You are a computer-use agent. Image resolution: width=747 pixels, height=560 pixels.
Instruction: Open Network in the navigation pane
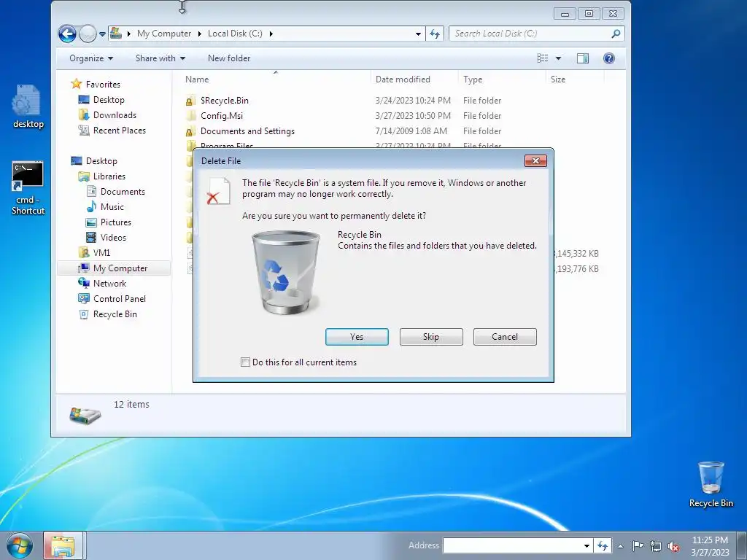point(109,284)
